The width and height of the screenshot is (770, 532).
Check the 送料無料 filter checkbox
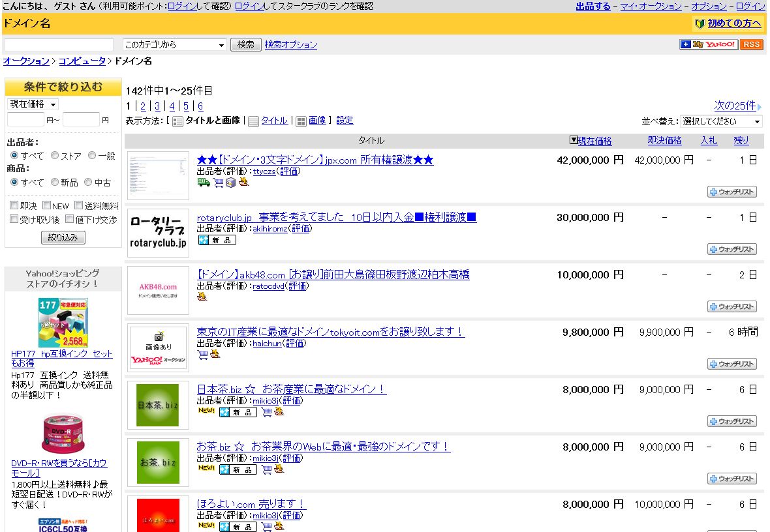[78, 205]
